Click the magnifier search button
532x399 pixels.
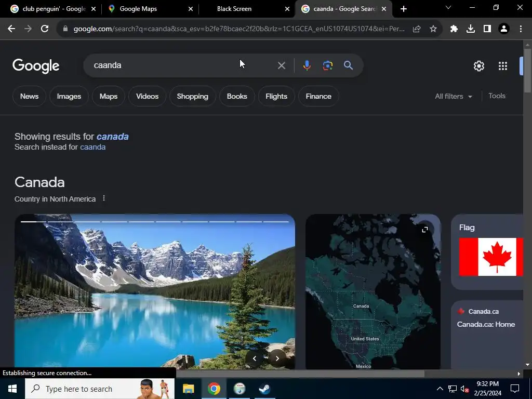point(348,65)
